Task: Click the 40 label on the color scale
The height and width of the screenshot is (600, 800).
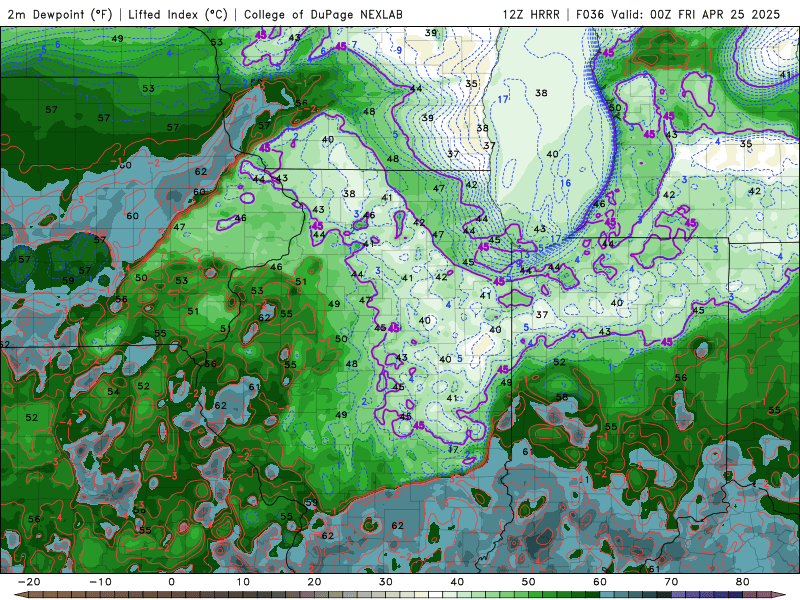Action: click(x=457, y=582)
